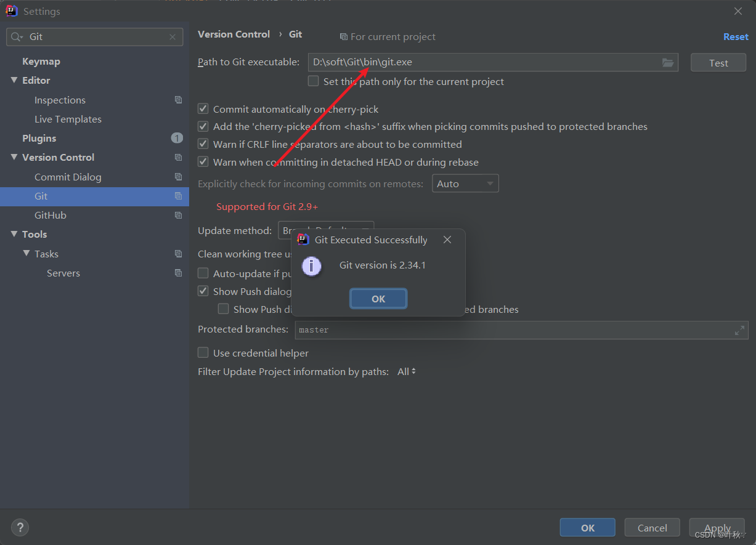Click the OK button at the Settings bottom

click(x=588, y=528)
